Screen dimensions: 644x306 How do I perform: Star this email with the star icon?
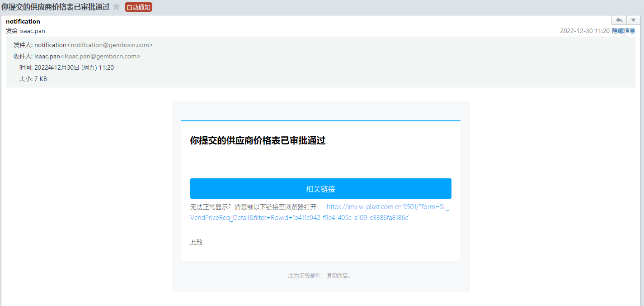pyautogui.click(x=117, y=7)
